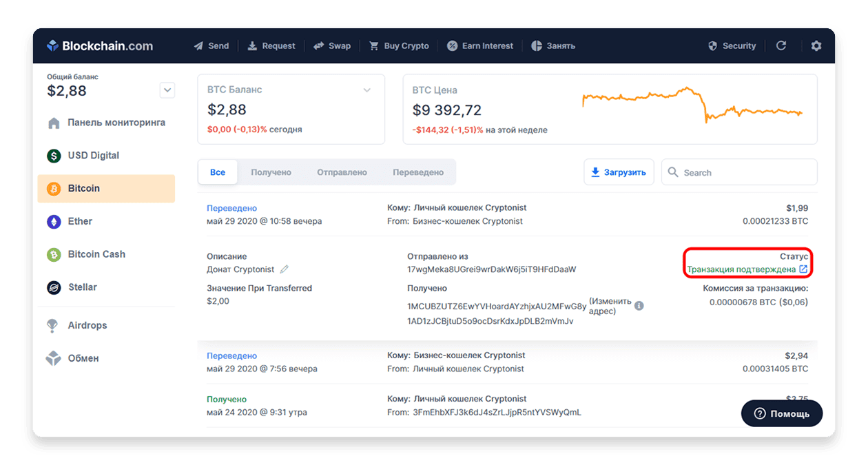Click the Stellar coin icon
Image resolution: width=868 pixels, height=465 pixels.
tap(54, 287)
